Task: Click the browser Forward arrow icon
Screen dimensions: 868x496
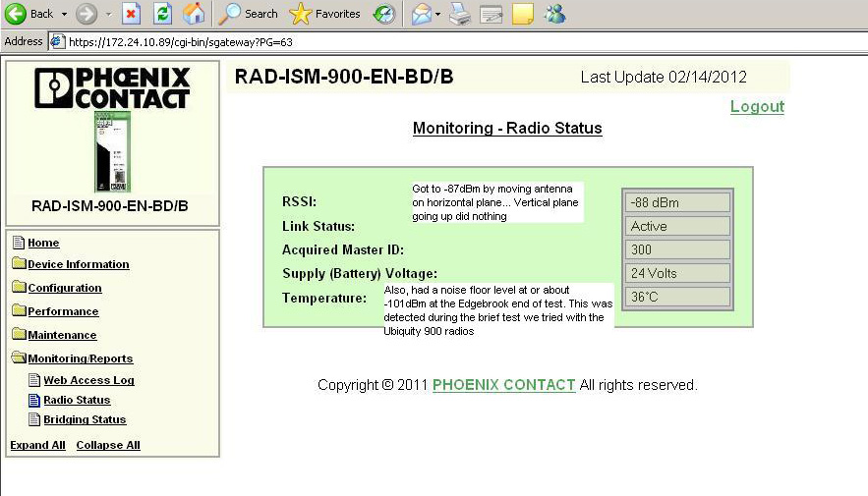Action: [87, 14]
